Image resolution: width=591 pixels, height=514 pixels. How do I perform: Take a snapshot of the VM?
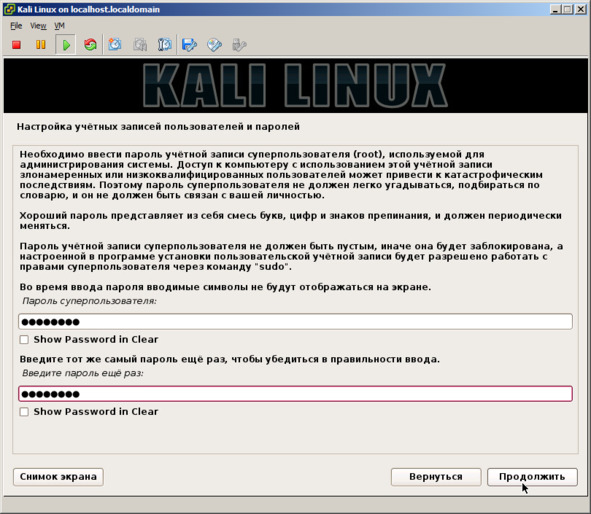115,45
